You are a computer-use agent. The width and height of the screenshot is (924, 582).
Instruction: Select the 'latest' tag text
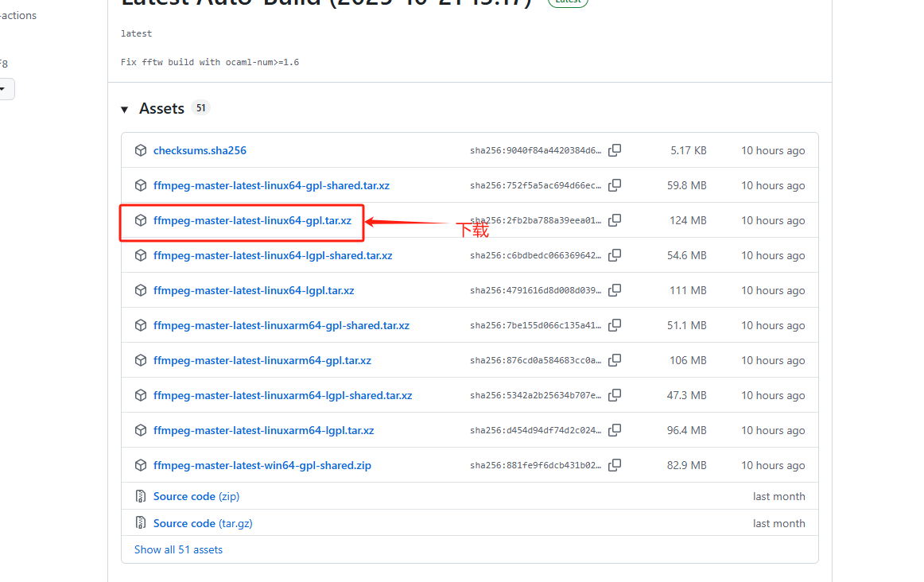[136, 33]
